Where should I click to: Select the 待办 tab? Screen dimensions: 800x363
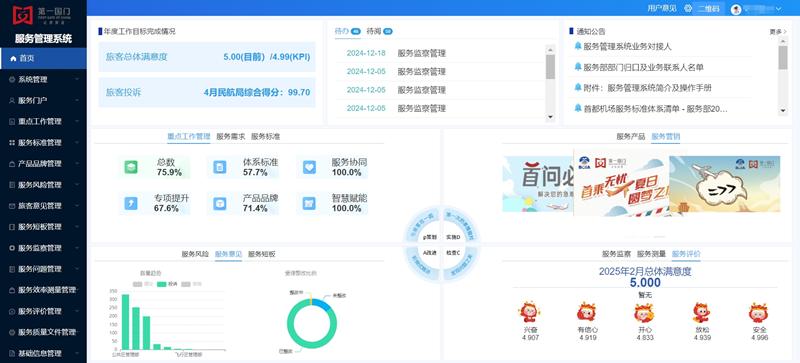(347, 31)
